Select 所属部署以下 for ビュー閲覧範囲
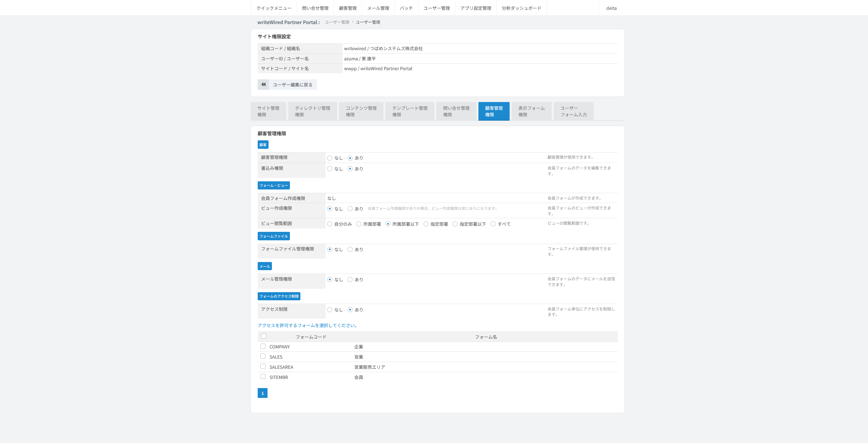Viewport: 868px width, 443px height. 388,224
